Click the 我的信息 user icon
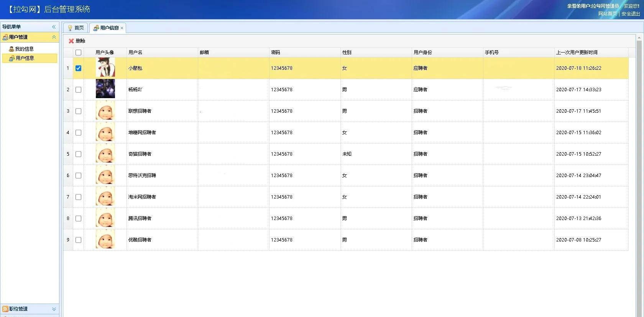This screenshot has height=317, width=644. click(11, 49)
